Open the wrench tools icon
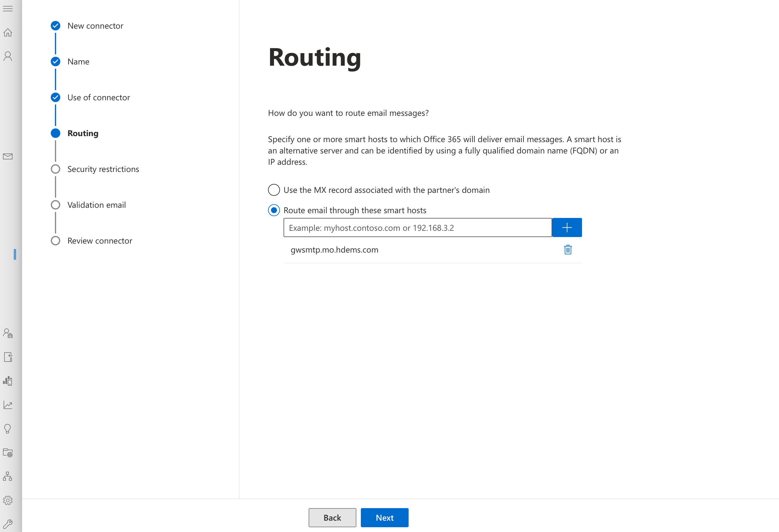The image size is (779, 532). (x=8, y=524)
